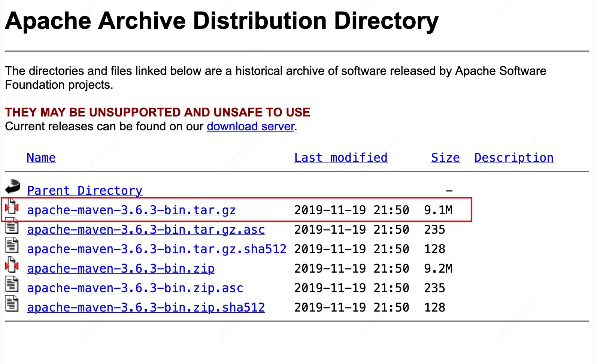Click the date in the bin.zip row
The width and height of the screenshot is (594, 364).
[x=352, y=269]
